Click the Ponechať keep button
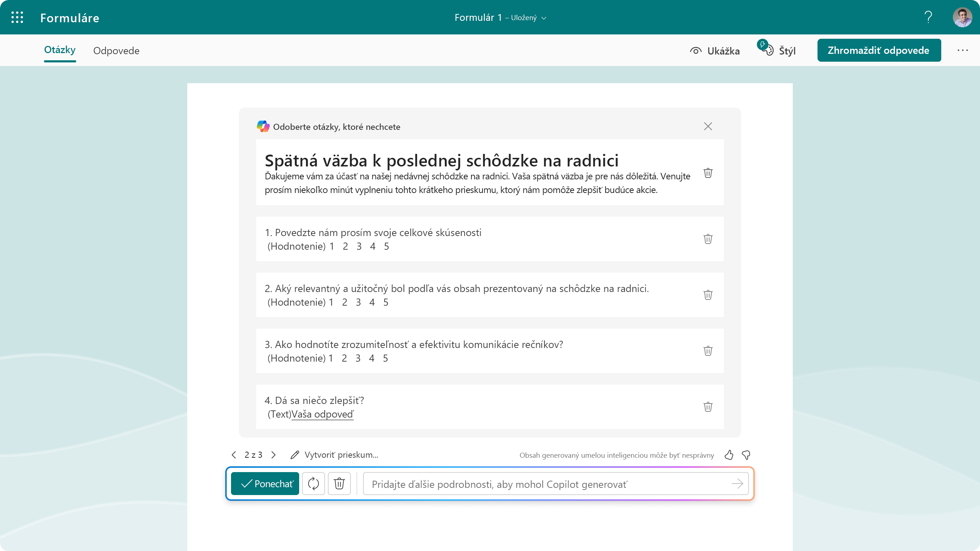The height and width of the screenshot is (551, 980). (x=265, y=483)
